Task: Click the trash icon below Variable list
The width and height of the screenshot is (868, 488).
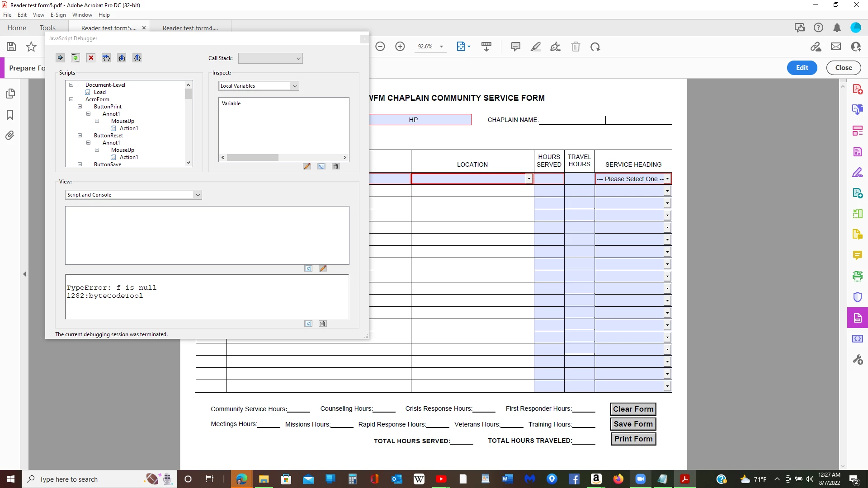Action: pyautogui.click(x=335, y=166)
